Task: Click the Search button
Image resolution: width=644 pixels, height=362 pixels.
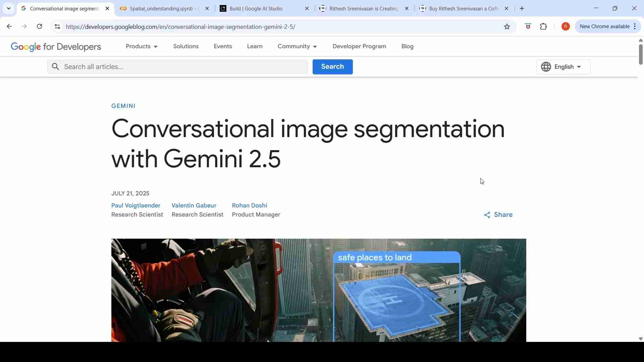Action: pyautogui.click(x=332, y=67)
